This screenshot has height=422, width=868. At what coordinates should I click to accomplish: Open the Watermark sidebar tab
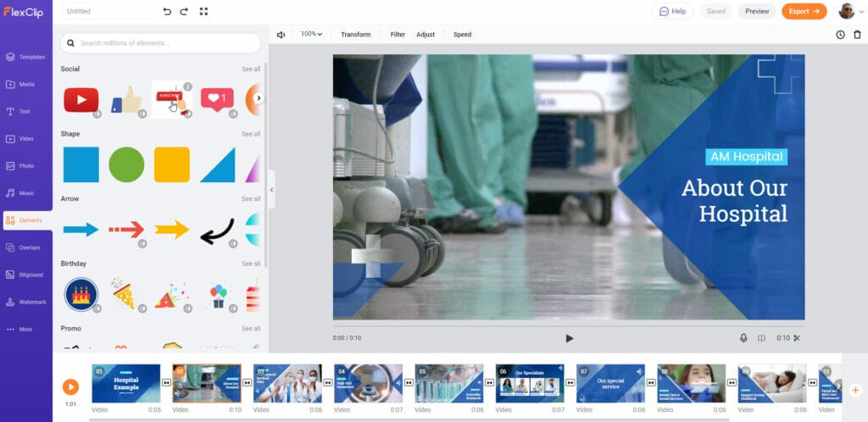[26, 302]
